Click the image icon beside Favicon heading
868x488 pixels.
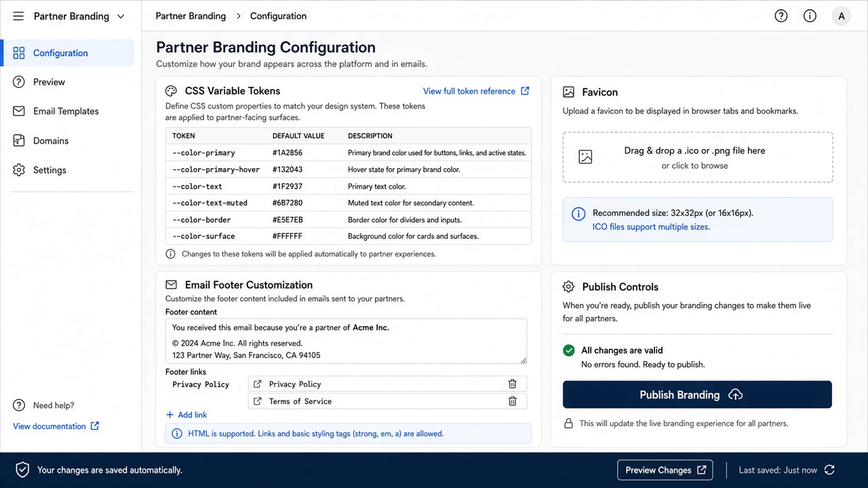click(x=568, y=92)
